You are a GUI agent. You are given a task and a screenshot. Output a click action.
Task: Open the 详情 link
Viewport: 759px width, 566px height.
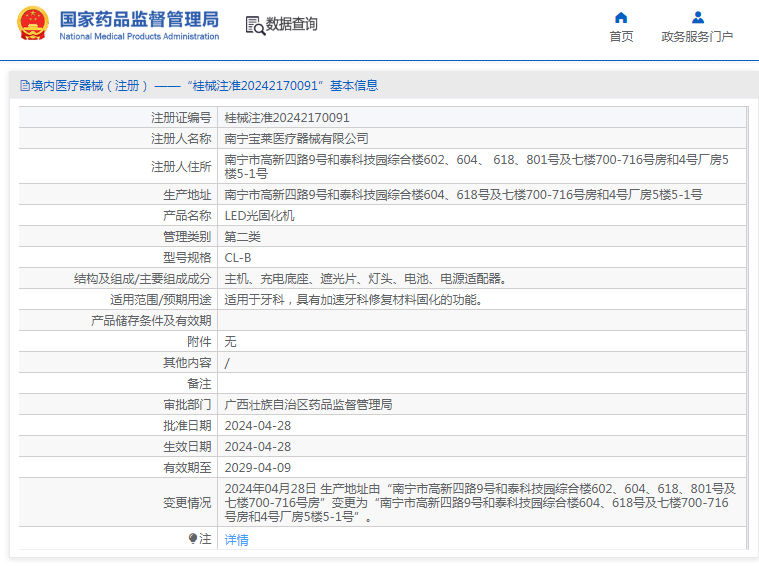[x=237, y=539]
